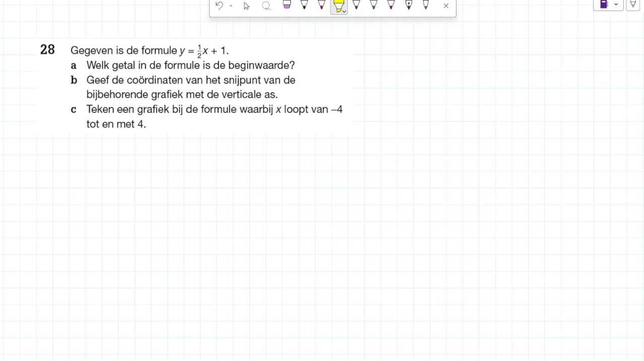Select the magenta pen

pos(391,5)
